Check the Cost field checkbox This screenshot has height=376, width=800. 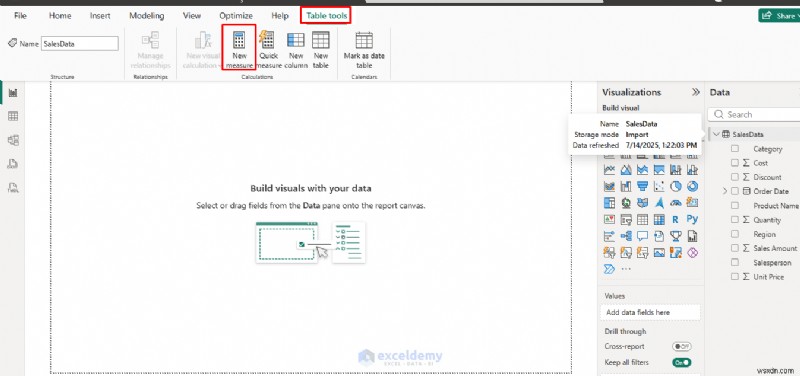735,163
